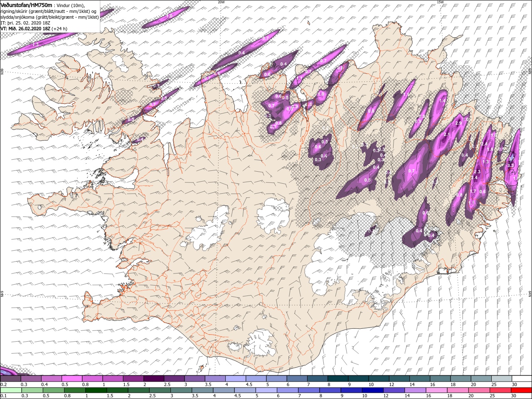Click the bright pink 0.5–0.8 top legend swatch
532x399 pixels.
[x=72, y=378]
